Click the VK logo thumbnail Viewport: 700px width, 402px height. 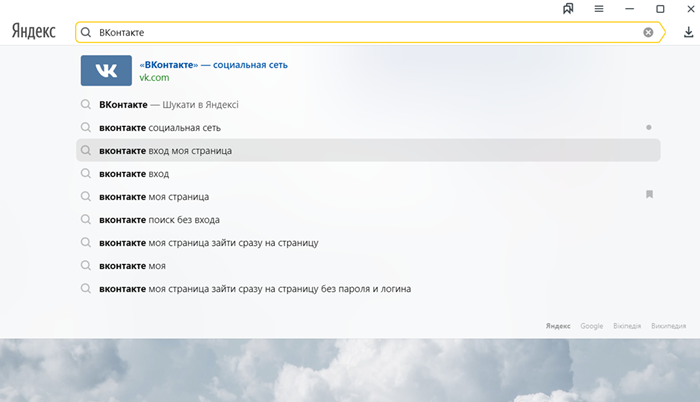pos(106,71)
